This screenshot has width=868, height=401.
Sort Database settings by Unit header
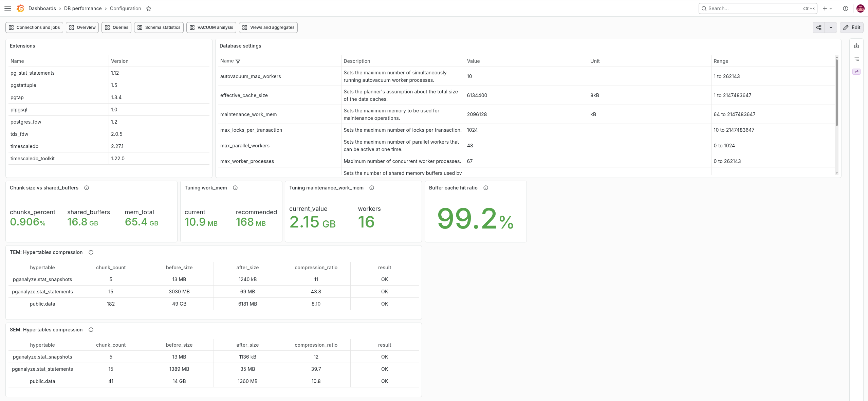(x=595, y=61)
